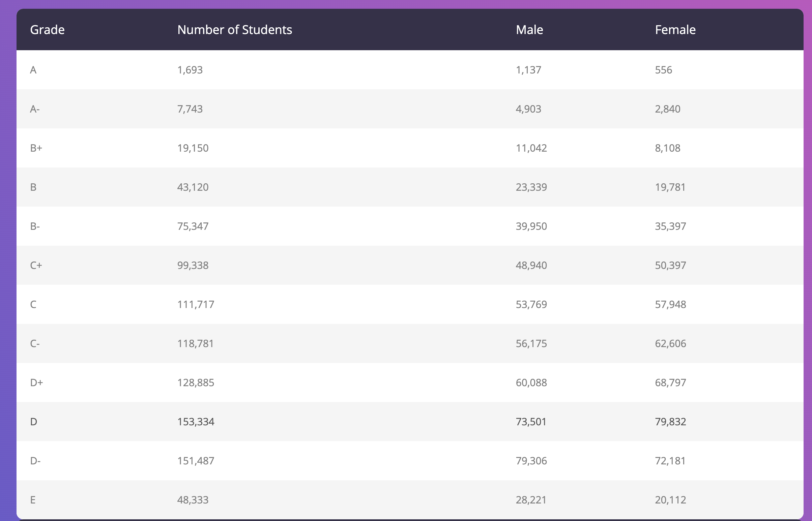Viewport: 812px width, 521px height.
Task: Click female count 62,606
Action: click(x=670, y=343)
